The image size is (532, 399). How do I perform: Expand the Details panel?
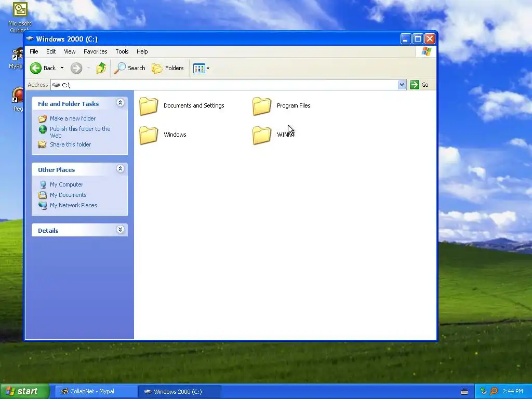click(x=120, y=230)
